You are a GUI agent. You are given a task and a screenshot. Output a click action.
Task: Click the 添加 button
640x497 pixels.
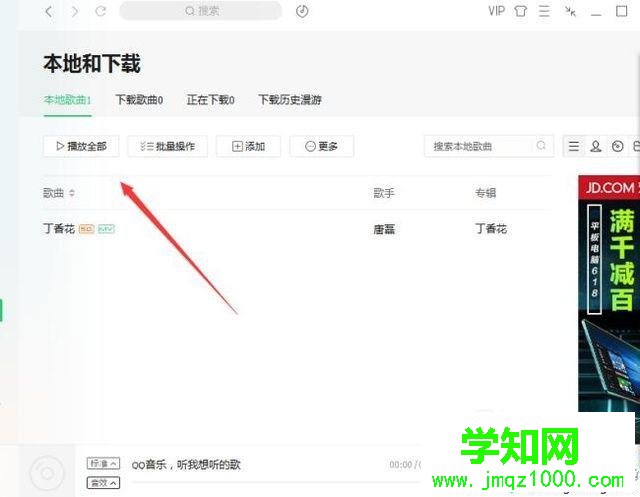tap(249, 146)
